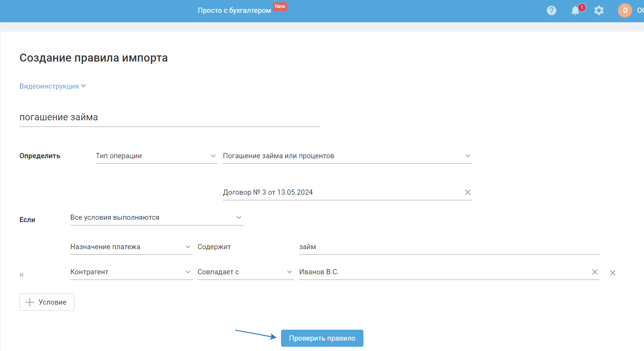
Task: Open the Совпадает с operator dropdown
Action: pyautogui.click(x=245, y=272)
